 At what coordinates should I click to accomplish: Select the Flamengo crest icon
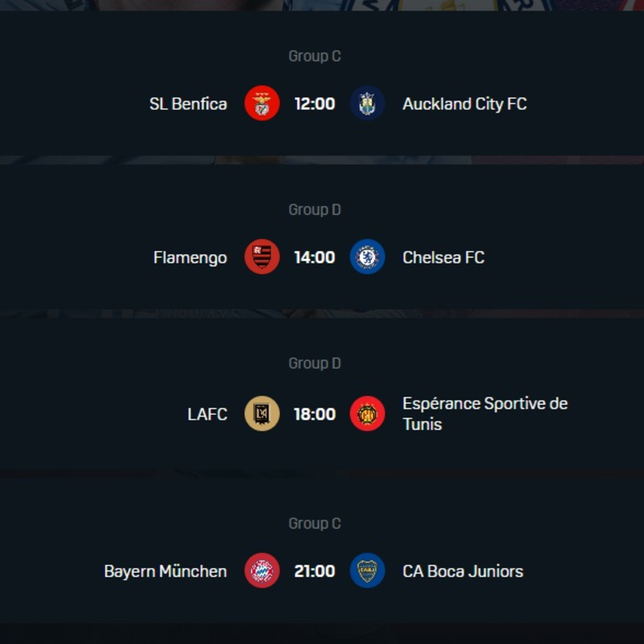[x=261, y=257]
